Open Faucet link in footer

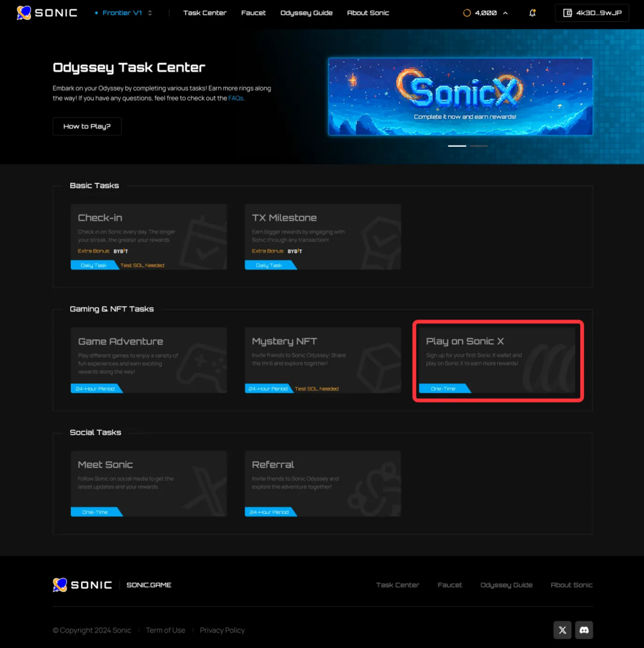click(x=449, y=585)
